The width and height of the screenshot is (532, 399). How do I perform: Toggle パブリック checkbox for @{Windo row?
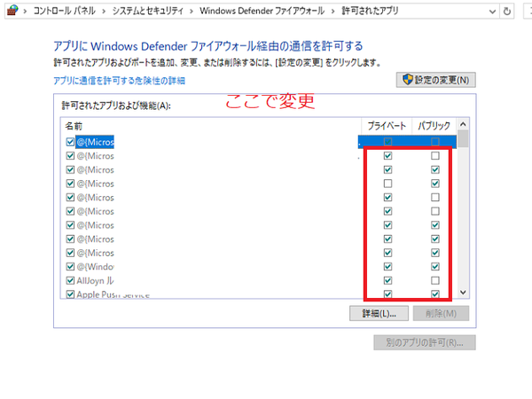click(435, 267)
